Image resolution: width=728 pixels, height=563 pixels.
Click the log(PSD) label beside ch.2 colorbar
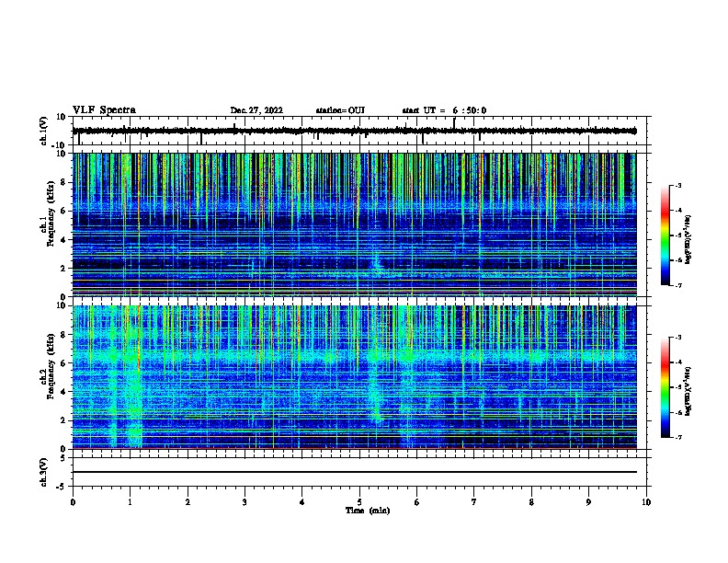point(688,391)
